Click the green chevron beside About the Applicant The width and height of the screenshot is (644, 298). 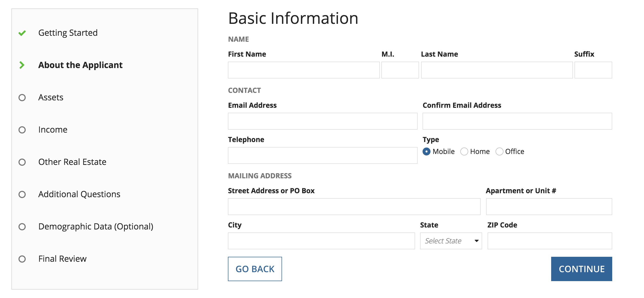pyautogui.click(x=22, y=65)
